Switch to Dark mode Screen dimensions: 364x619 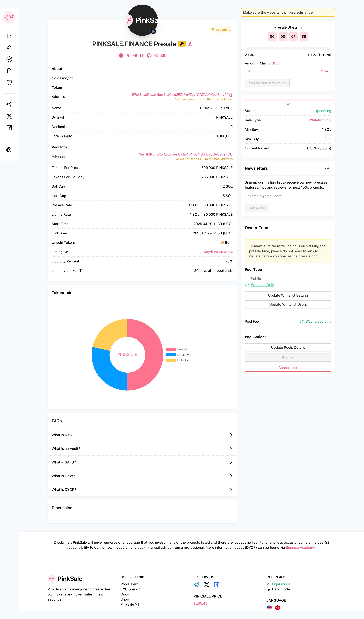click(278, 589)
